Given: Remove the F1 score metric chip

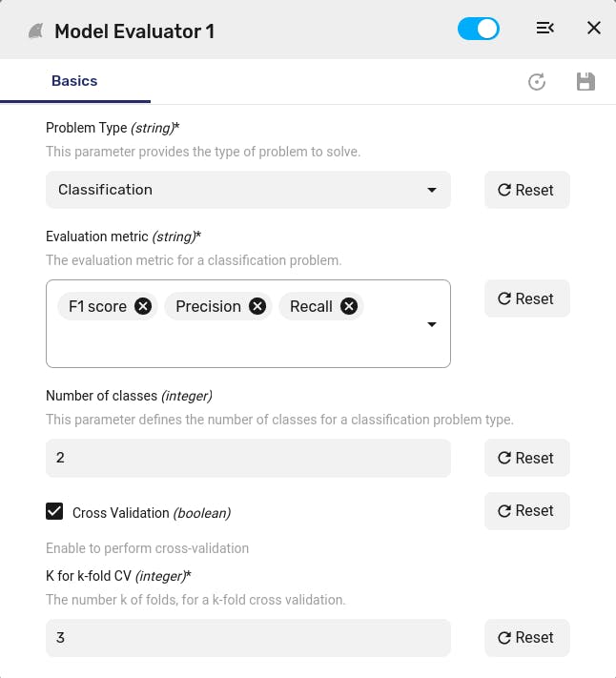Looking at the screenshot, I should point(143,306).
